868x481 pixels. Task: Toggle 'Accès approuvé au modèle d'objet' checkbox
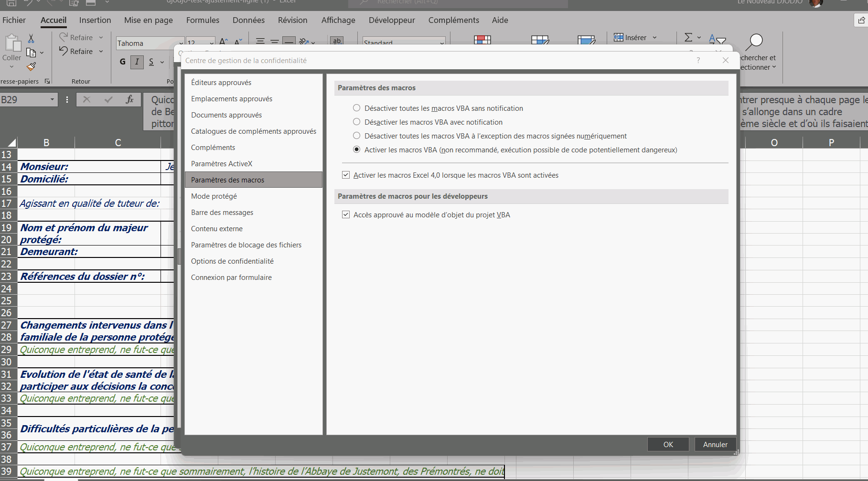(346, 215)
